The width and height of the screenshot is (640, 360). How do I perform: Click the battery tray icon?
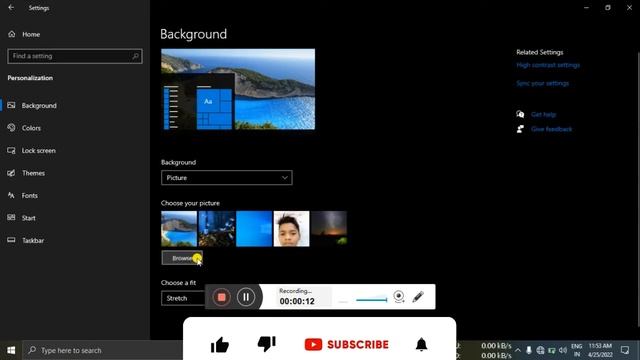coord(551,350)
